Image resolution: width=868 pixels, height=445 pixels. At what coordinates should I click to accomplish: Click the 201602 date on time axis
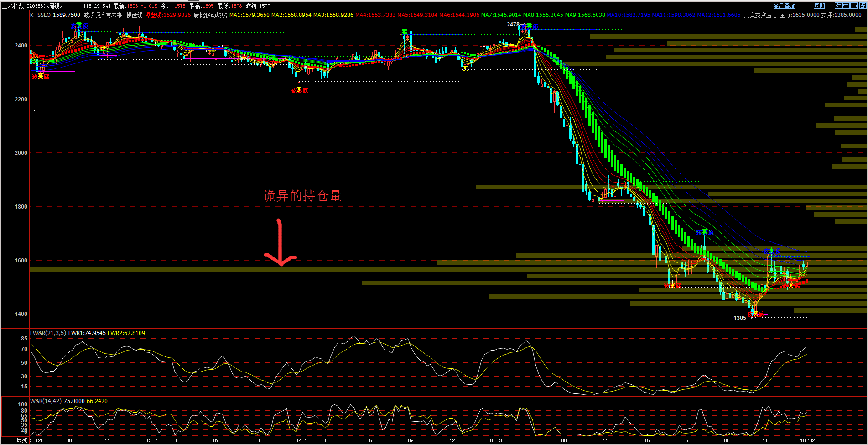click(647, 440)
